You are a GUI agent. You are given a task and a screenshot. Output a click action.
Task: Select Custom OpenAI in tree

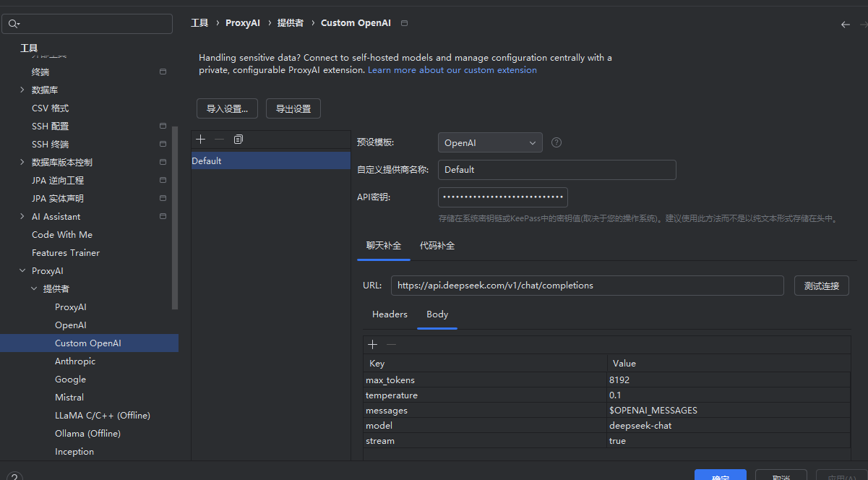pyautogui.click(x=89, y=343)
